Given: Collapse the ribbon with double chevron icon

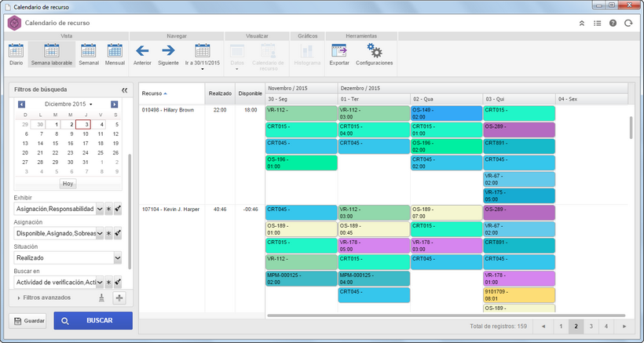Looking at the screenshot, I should 582,24.
